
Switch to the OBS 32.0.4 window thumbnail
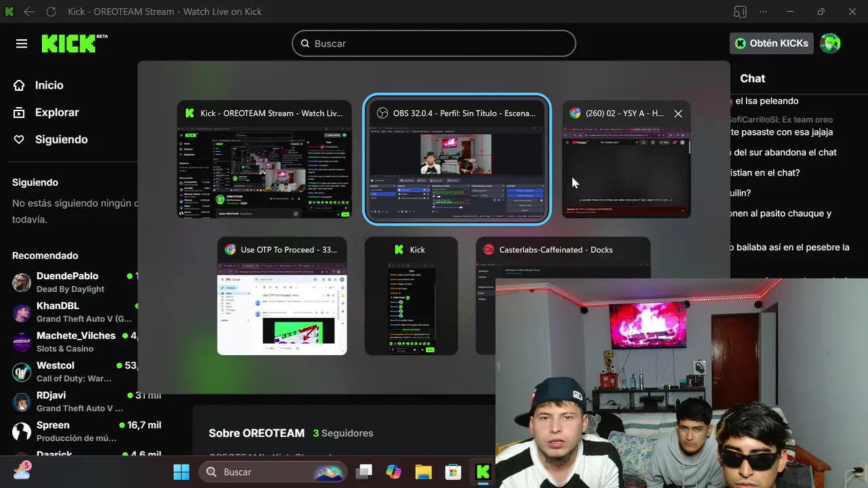457,159
